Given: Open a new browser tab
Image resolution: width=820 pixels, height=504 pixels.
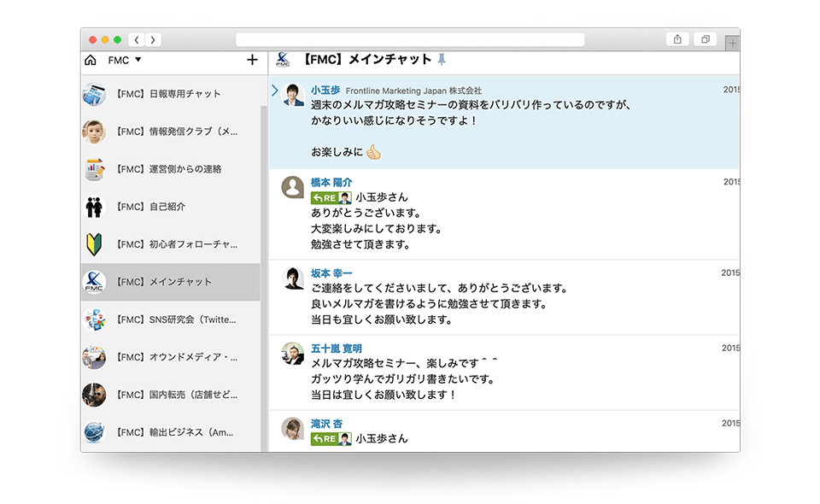Looking at the screenshot, I should click(732, 43).
